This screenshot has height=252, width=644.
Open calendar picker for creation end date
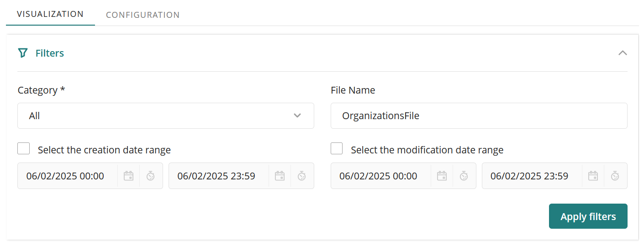pos(280,176)
